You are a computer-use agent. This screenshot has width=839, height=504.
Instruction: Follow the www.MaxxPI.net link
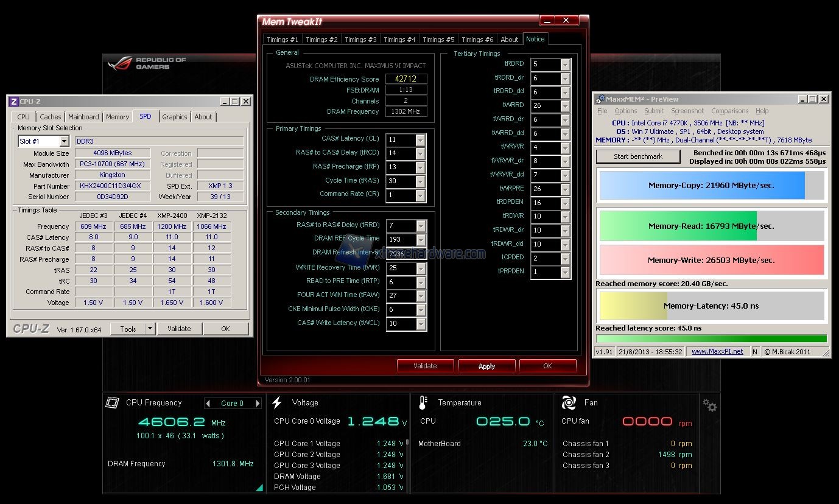tap(717, 351)
